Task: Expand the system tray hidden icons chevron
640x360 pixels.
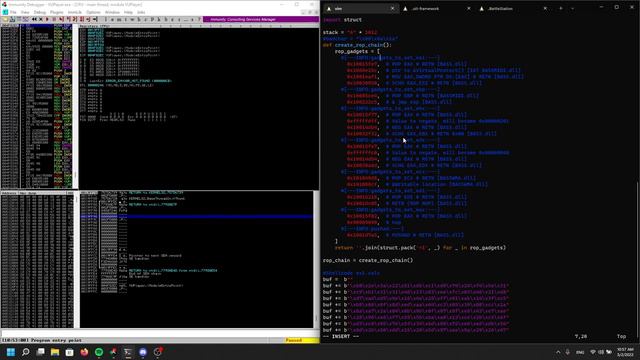Action: 558,352
